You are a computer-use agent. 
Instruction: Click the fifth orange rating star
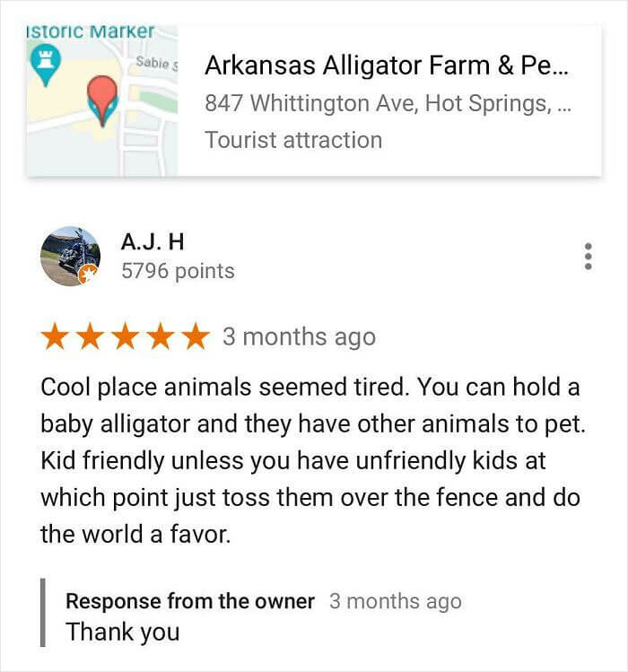click(196, 336)
